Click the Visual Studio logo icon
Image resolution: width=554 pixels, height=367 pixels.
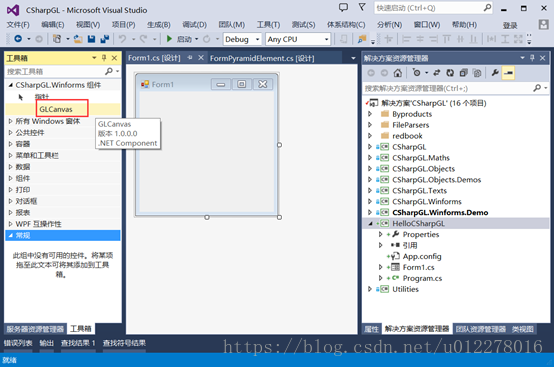coord(13,10)
